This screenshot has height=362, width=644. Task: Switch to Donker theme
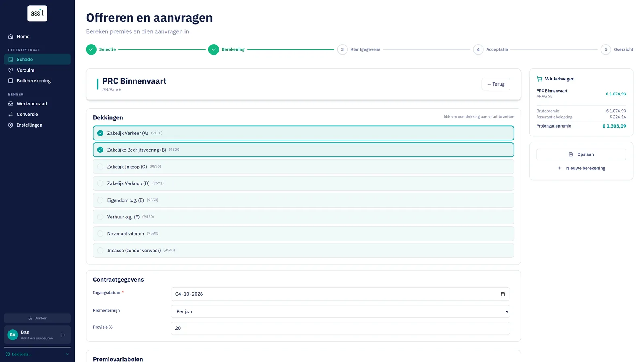(x=37, y=318)
